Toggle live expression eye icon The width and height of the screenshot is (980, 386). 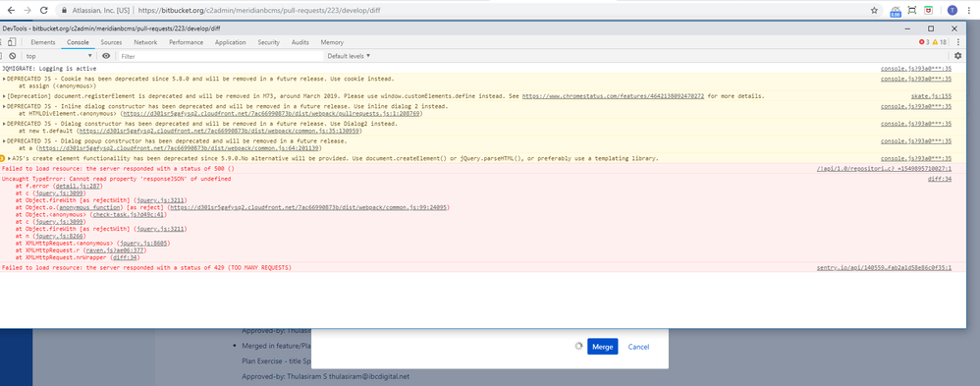(x=106, y=56)
